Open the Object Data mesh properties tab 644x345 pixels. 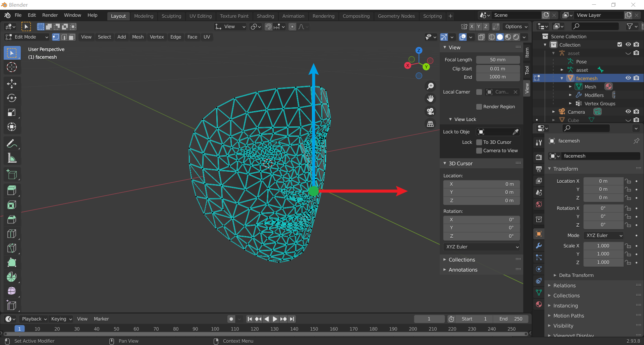point(539,293)
